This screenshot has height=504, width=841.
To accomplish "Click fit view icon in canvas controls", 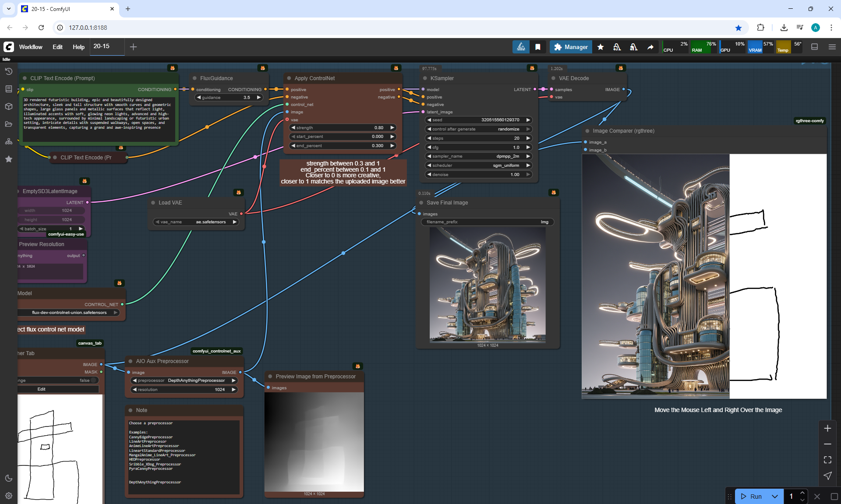I will [827, 460].
